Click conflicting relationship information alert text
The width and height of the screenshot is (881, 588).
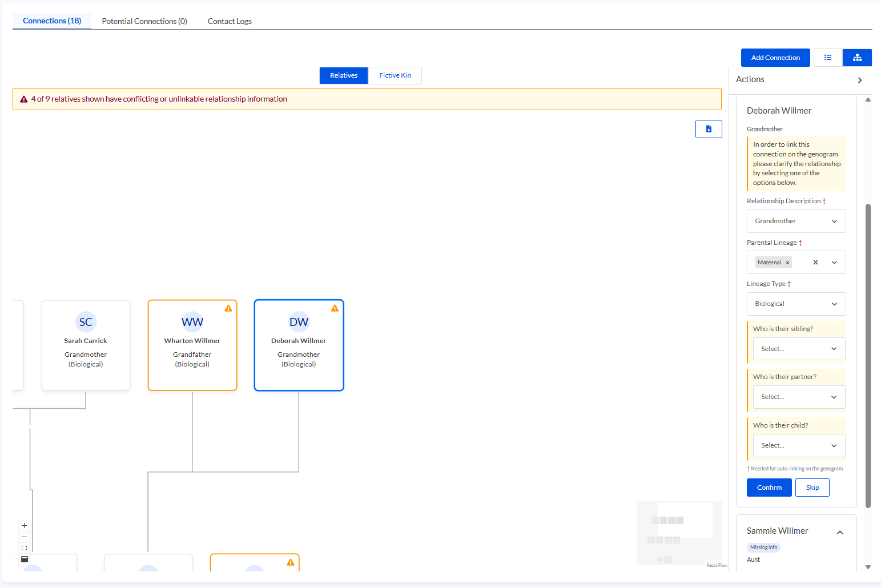[x=159, y=99]
